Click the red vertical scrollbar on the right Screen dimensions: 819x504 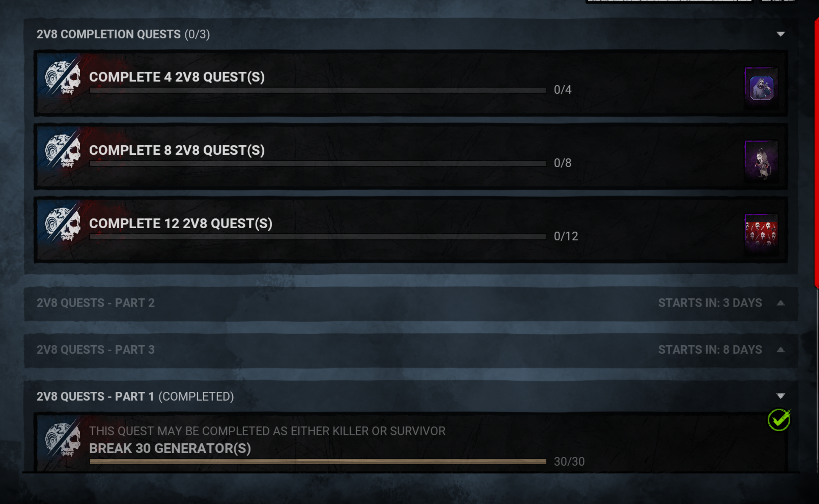coord(817,153)
